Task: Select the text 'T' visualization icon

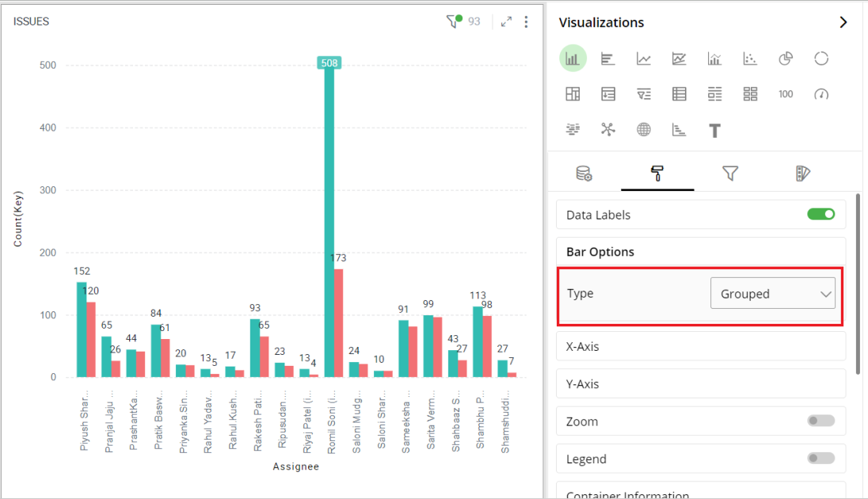Action: pyautogui.click(x=714, y=131)
